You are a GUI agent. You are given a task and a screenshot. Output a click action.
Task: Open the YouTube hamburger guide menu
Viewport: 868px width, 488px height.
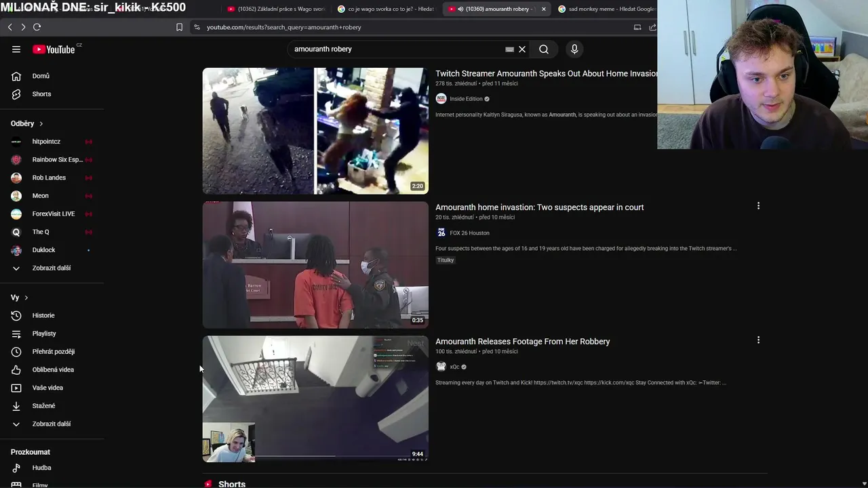click(16, 49)
